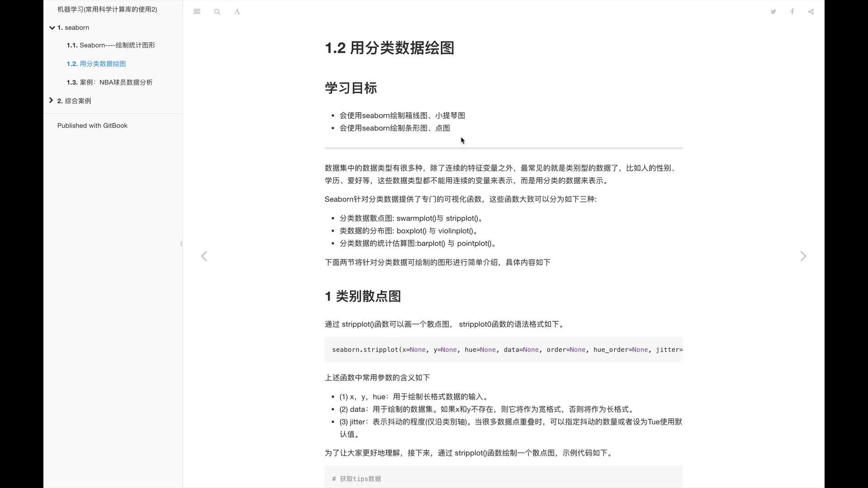Open the share options icon
The image size is (868, 488).
click(811, 12)
